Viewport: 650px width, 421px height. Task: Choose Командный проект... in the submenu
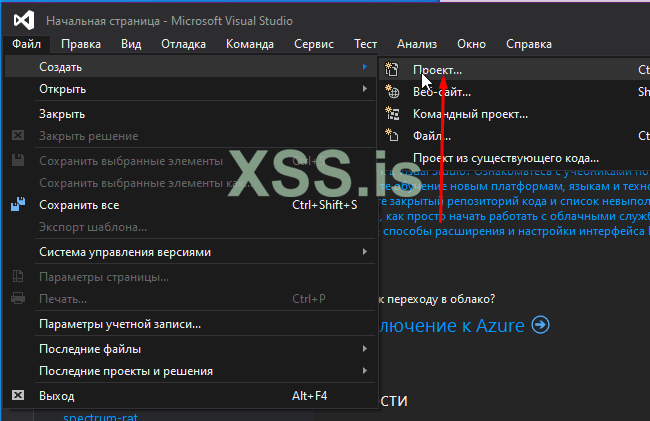point(514,114)
